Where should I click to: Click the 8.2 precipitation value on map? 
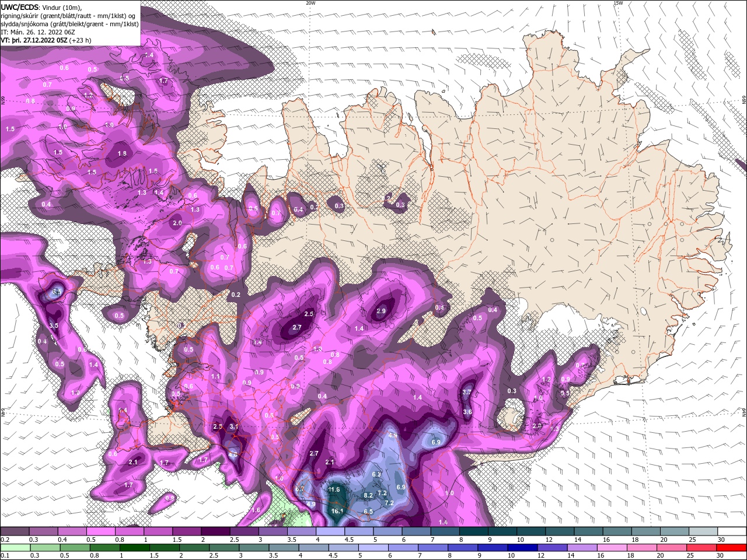point(368,495)
